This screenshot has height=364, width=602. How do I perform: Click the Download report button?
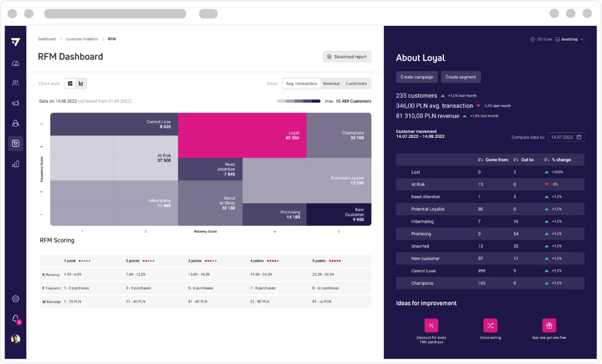click(347, 57)
